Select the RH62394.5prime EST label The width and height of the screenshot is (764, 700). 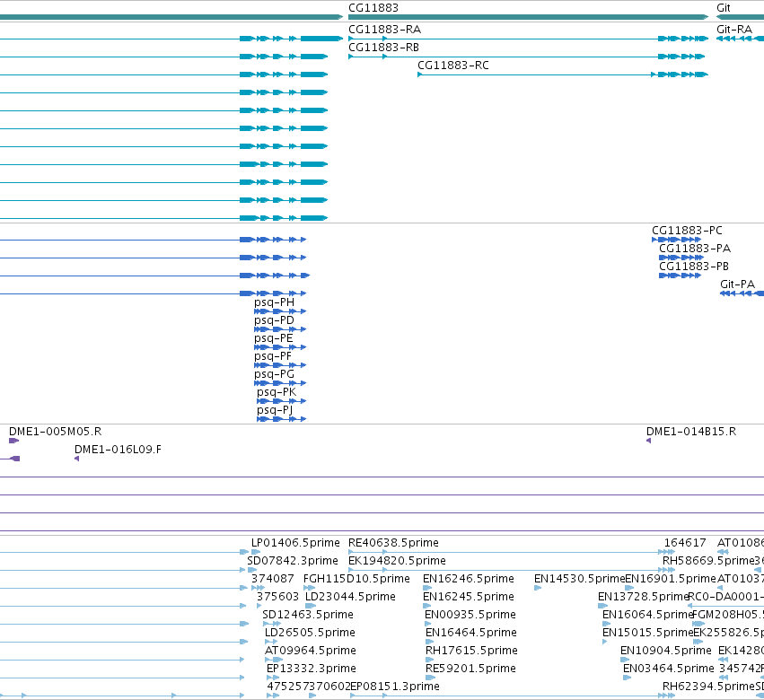pos(708,687)
